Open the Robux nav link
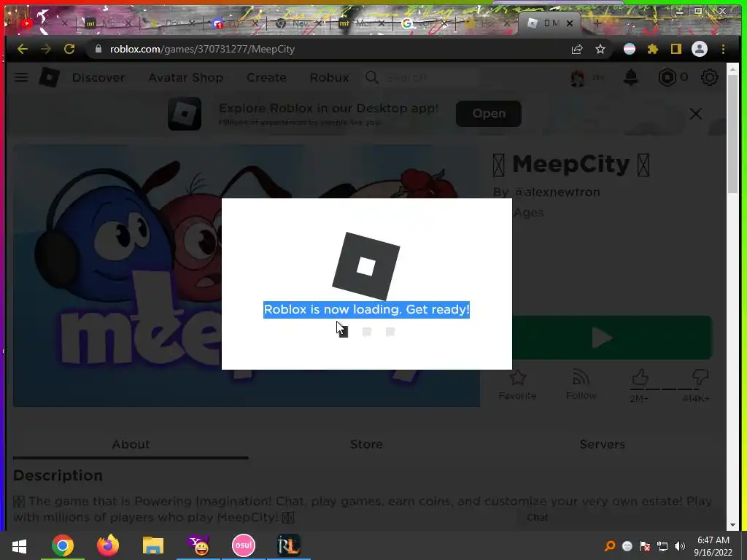The width and height of the screenshot is (747, 560). pos(329,77)
